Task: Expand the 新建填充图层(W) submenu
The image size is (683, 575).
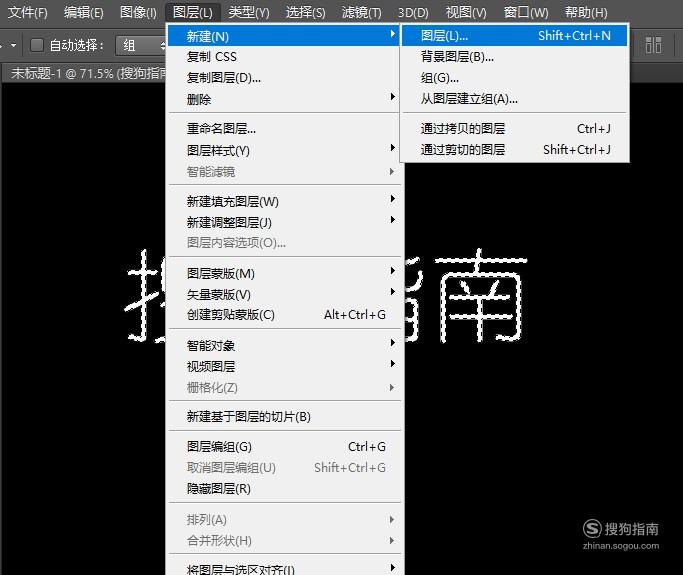Action: [x=283, y=201]
